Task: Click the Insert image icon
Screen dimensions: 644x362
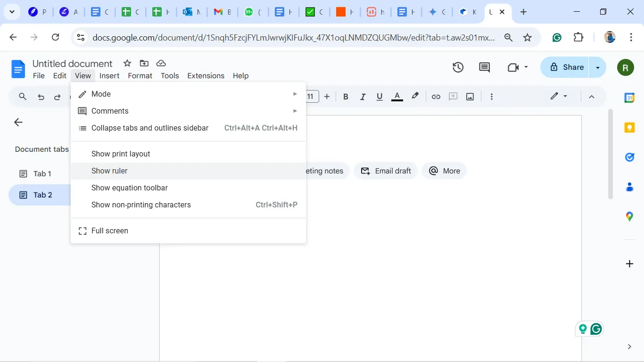Action: pyautogui.click(x=470, y=97)
